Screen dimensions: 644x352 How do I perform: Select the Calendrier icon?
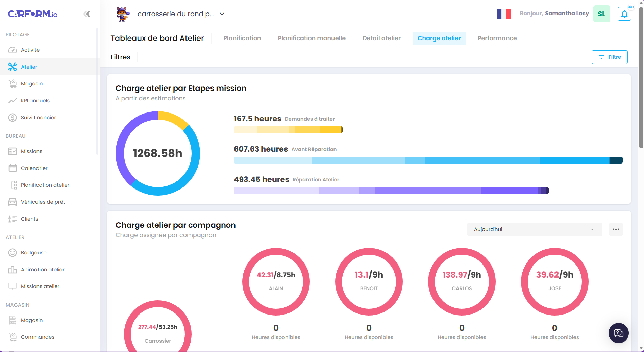click(13, 168)
